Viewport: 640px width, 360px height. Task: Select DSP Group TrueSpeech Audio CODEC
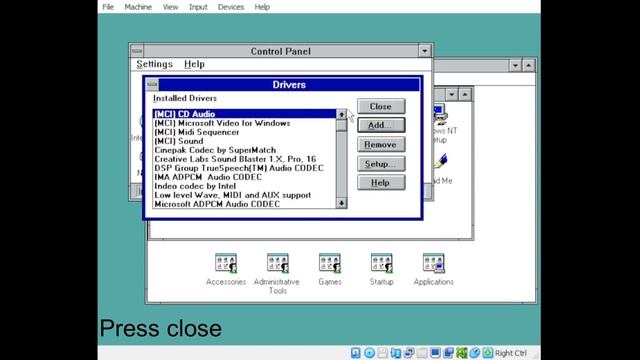point(244,168)
